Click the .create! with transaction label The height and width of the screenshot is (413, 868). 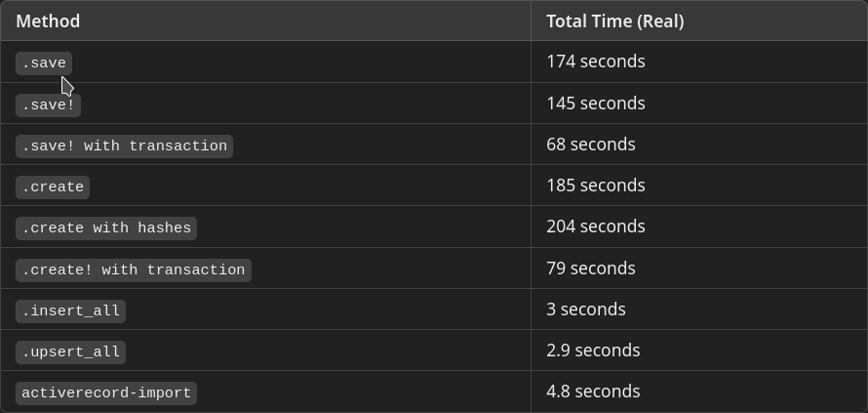tap(133, 269)
